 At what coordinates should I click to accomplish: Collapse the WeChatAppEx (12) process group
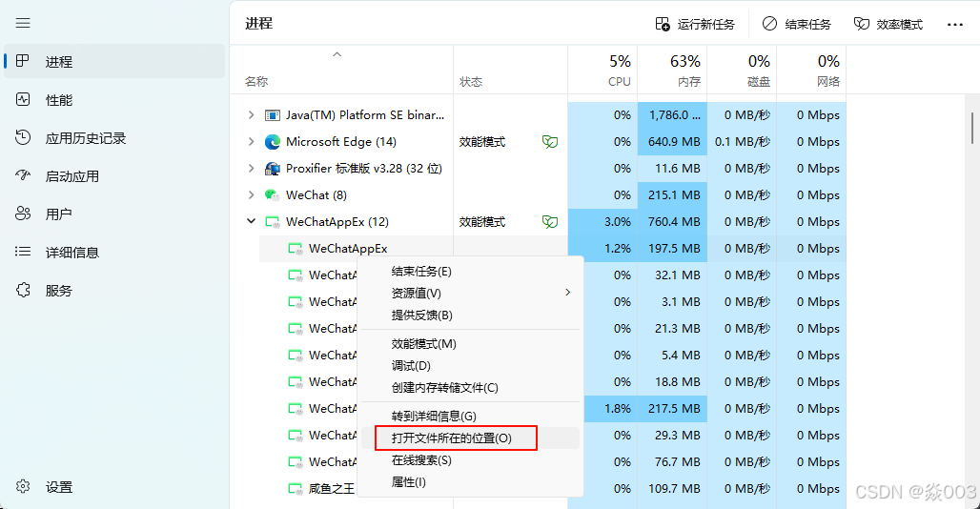point(252,221)
